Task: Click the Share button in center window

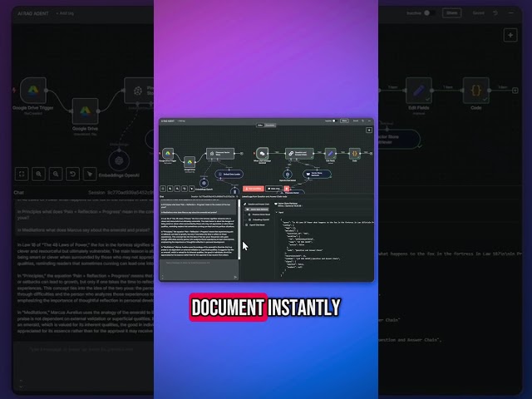Action: (x=344, y=121)
